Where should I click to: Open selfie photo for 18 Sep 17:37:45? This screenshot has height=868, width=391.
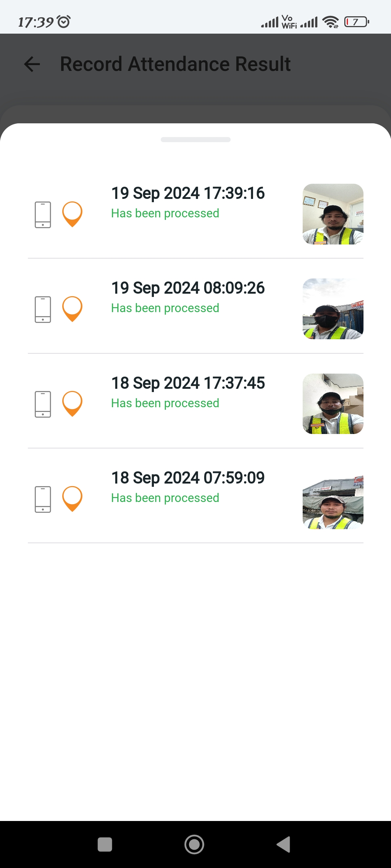pos(333,404)
